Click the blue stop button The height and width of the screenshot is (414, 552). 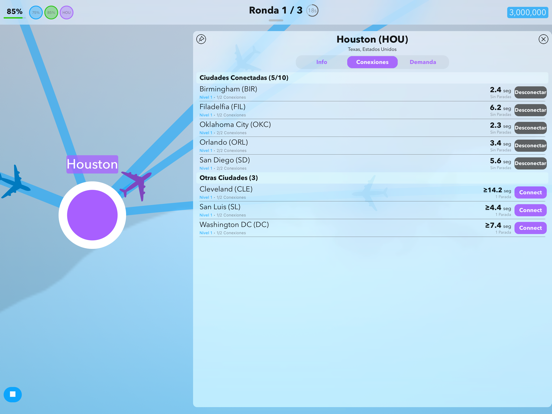(13, 394)
